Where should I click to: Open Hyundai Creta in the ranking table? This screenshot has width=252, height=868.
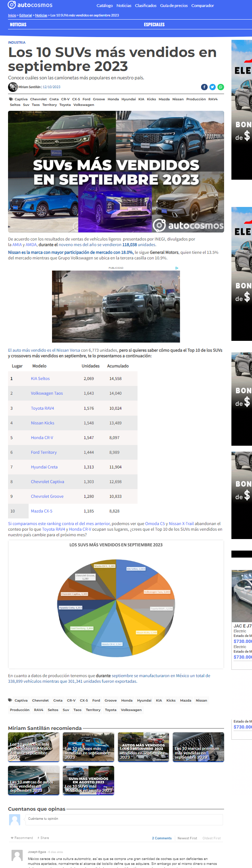(x=44, y=467)
